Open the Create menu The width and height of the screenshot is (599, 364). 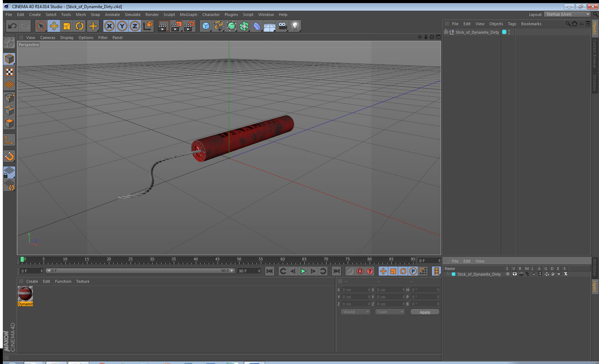coord(35,15)
